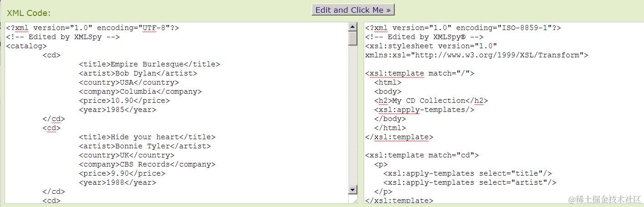Click the "<country>UK</country>" line
Viewport: 644px width, 207px height.
coord(126,155)
